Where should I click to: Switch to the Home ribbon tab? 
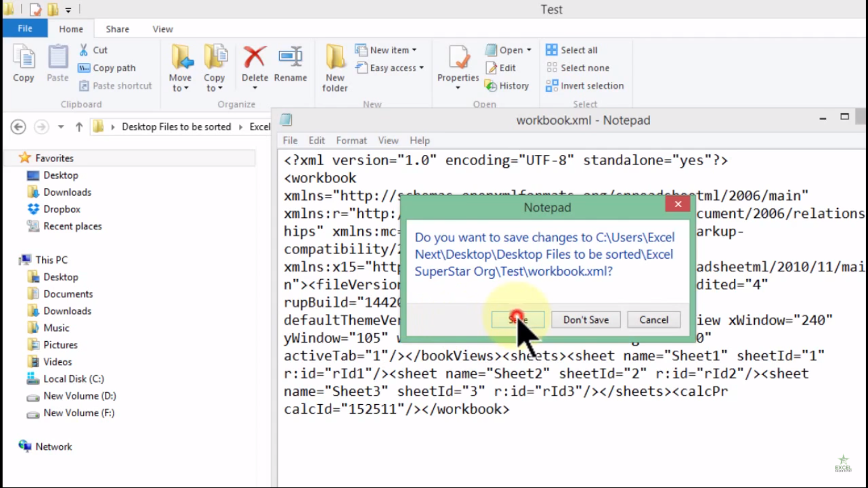(x=71, y=29)
